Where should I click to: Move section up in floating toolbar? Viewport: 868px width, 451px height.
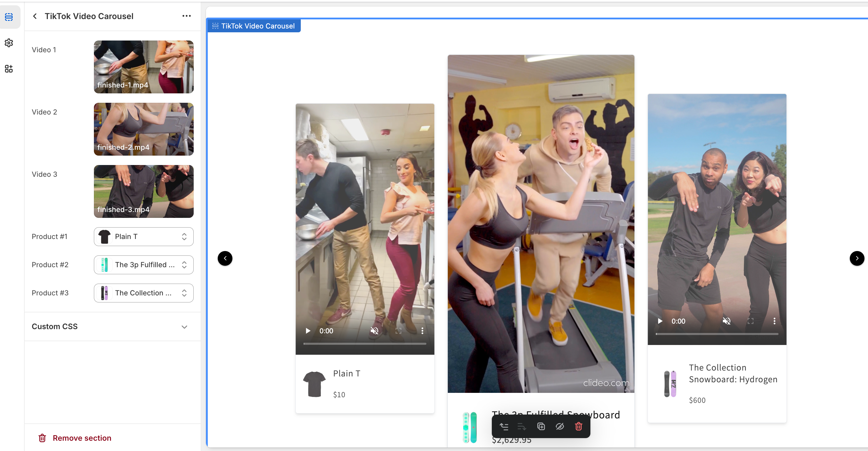tap(504, 427)
